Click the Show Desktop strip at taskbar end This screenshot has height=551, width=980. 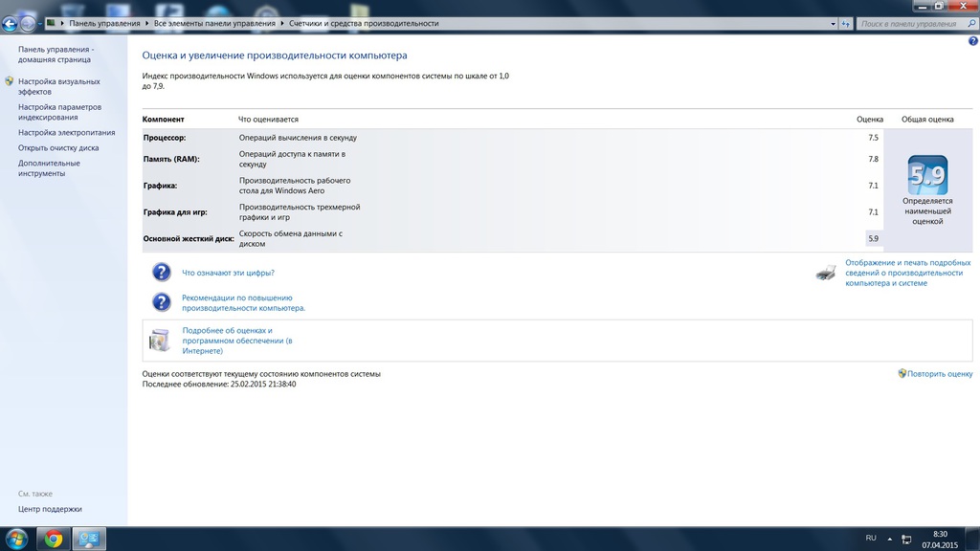click(972, 539)
